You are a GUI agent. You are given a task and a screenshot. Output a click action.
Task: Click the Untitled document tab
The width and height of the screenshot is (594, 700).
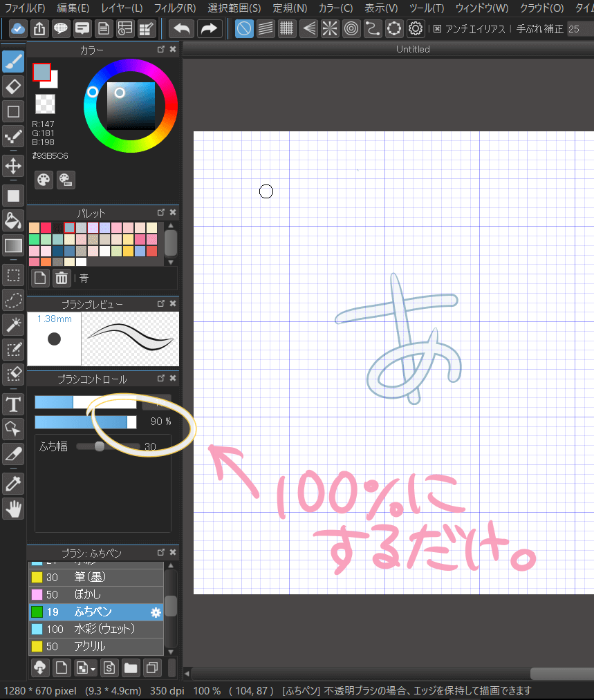coord(413,49)
